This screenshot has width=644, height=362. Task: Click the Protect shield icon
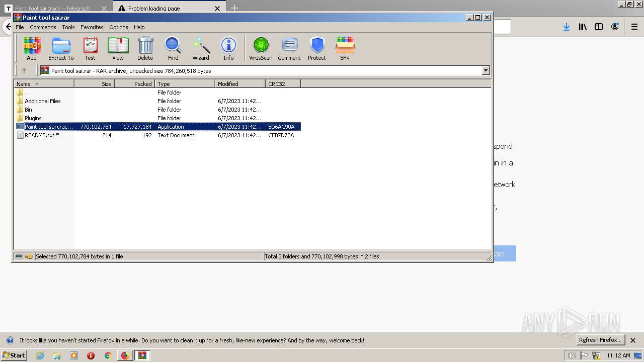[317, 49]
